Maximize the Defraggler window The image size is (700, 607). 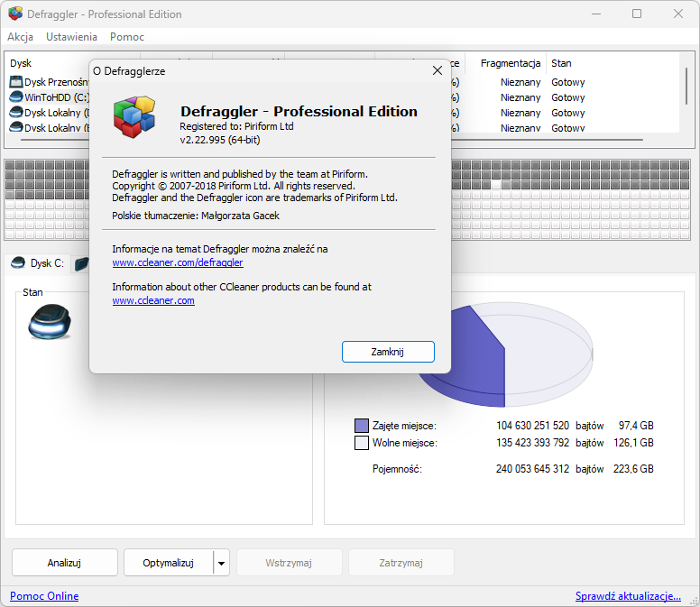(x=637, y=14)
